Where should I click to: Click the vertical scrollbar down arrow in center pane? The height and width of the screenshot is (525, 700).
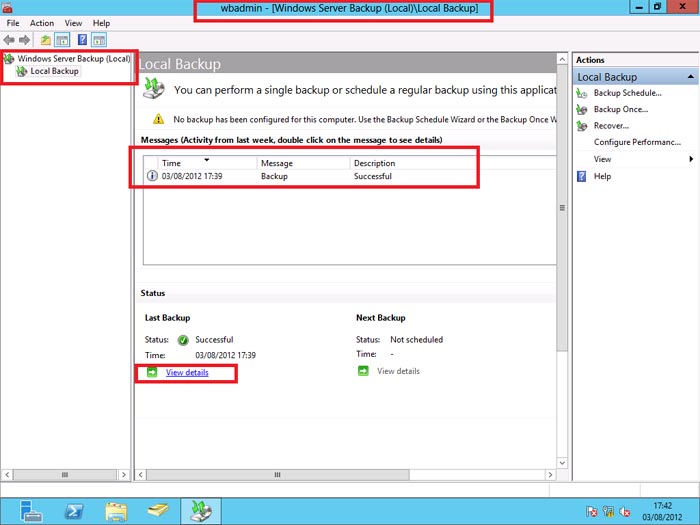(562, 463)
